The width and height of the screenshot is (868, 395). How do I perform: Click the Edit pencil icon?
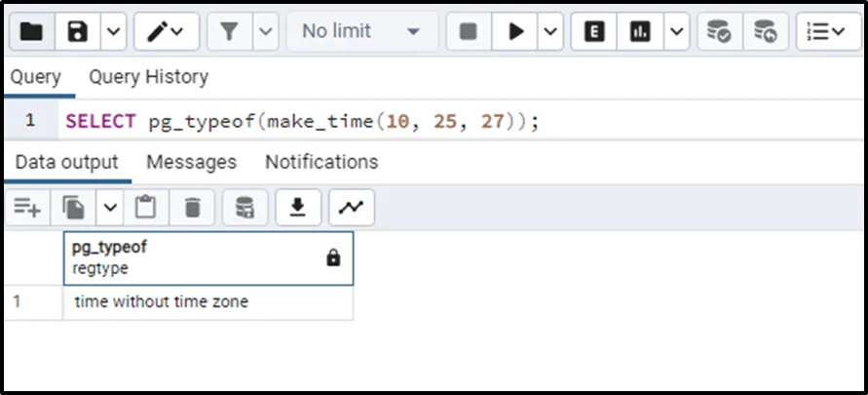click(x=158, y=32)
